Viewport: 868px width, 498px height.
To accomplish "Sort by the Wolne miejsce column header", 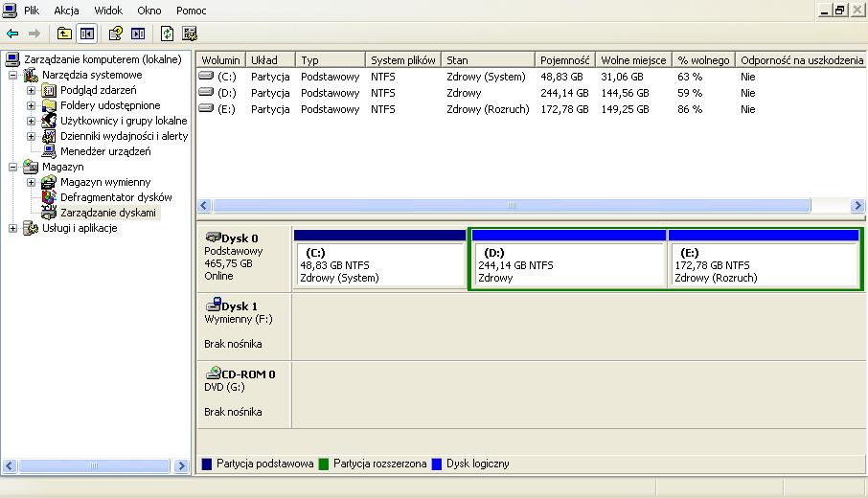I will tap(634, 59).
